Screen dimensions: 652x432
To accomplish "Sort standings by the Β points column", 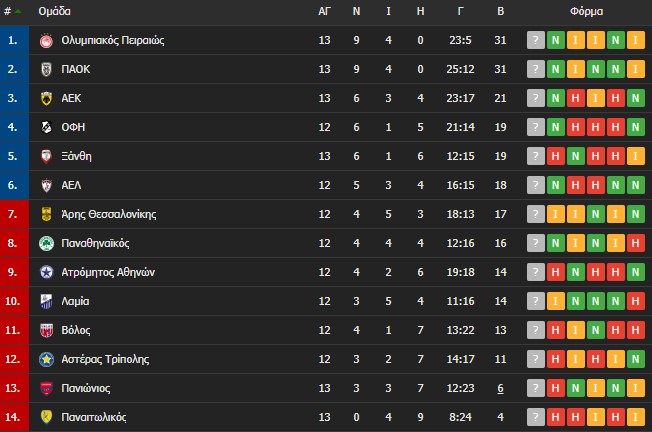I will point(501,11).
